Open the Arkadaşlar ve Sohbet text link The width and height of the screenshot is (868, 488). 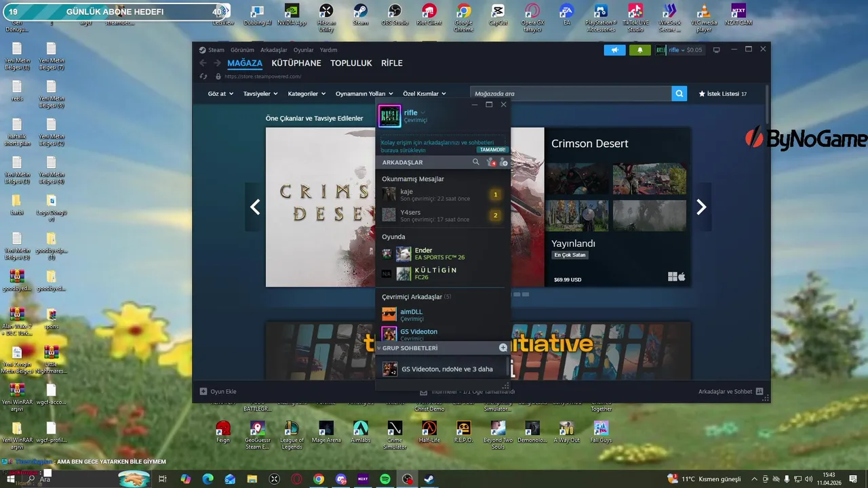725,392
